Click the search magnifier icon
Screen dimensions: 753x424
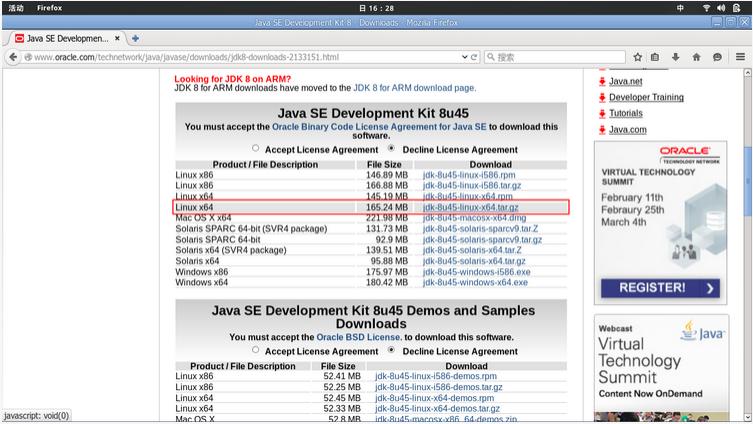491,57
